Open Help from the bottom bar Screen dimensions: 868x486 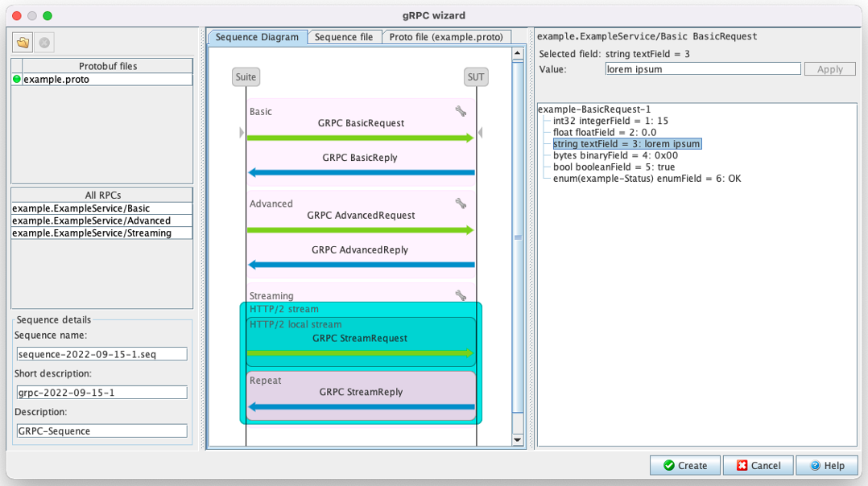[x=827, y=465]
